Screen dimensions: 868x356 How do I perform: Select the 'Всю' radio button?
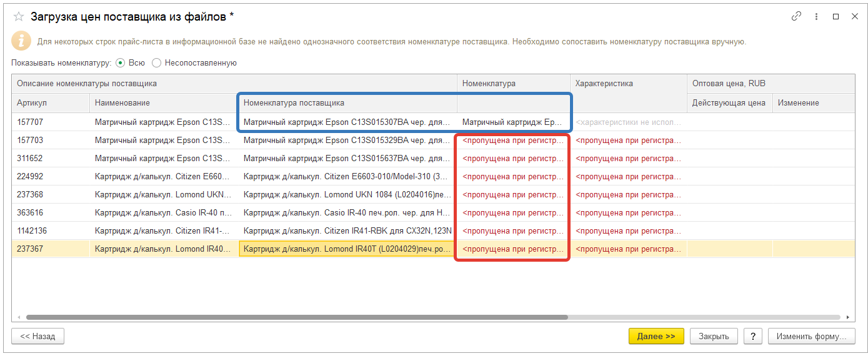coord(120,62)
